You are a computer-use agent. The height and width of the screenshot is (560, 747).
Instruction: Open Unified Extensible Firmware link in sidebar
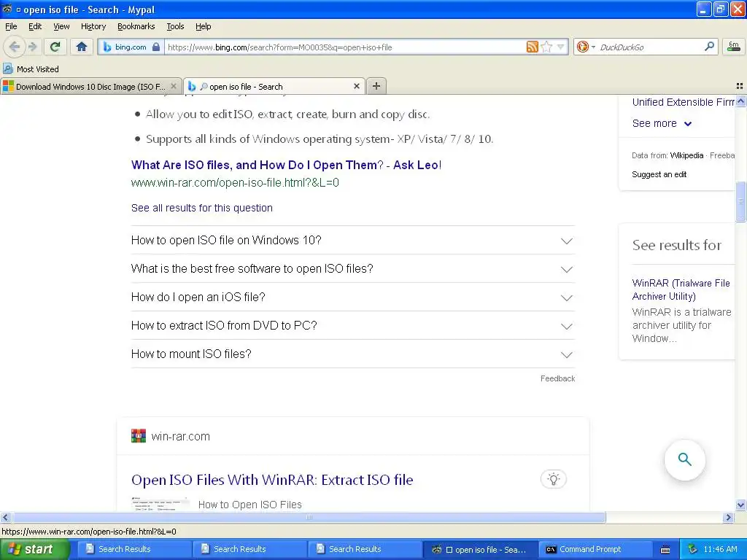683,102
